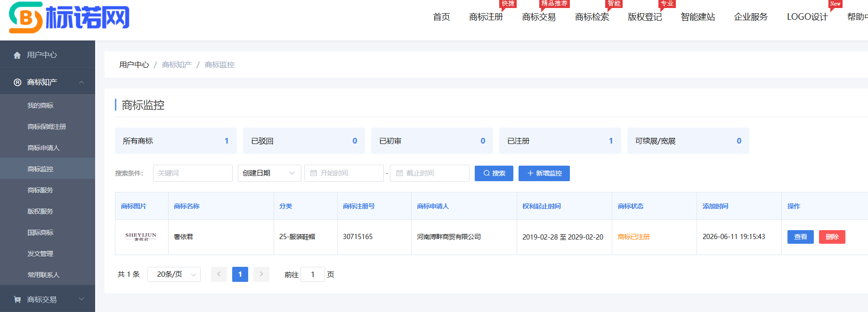Viewport: 868px width, 312px height.
Task: Open 企业服务 in top navigation
Action: coord(751,17)
